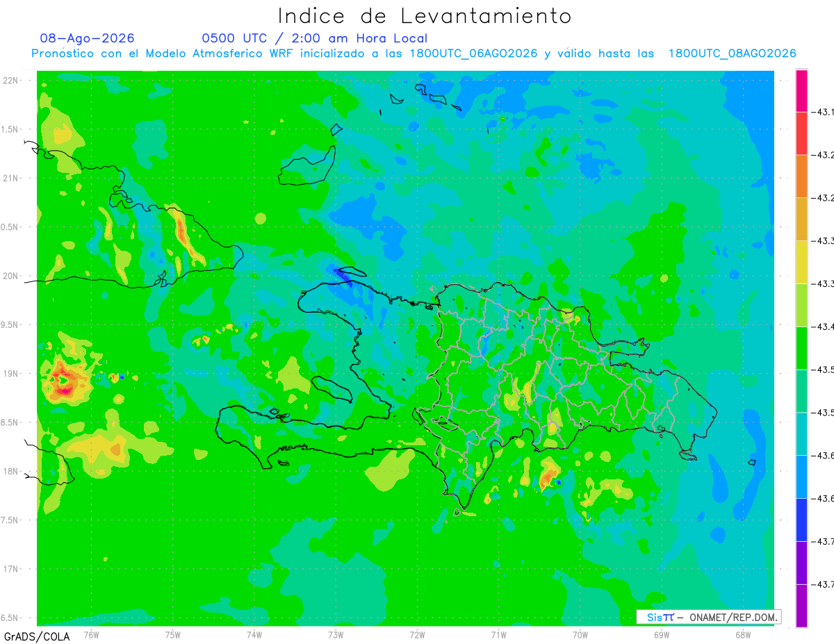Click the '1.5N' latitude label
Image resolution: width=834 pixels, height=644 pixels.
[x=10, y=130]
